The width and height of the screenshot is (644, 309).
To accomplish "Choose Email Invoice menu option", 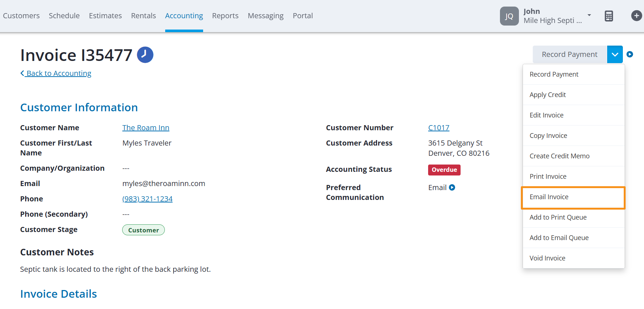I will (x=574, y=197).
